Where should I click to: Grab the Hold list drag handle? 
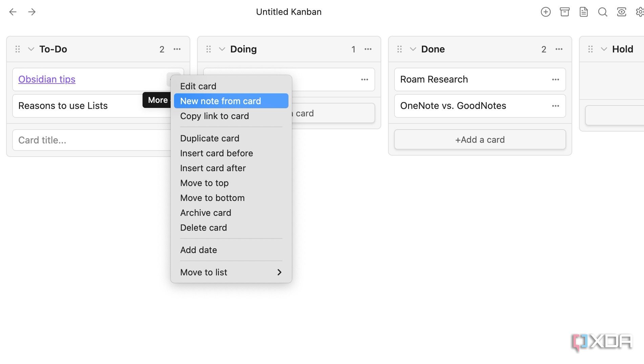[x=591, y=49]
